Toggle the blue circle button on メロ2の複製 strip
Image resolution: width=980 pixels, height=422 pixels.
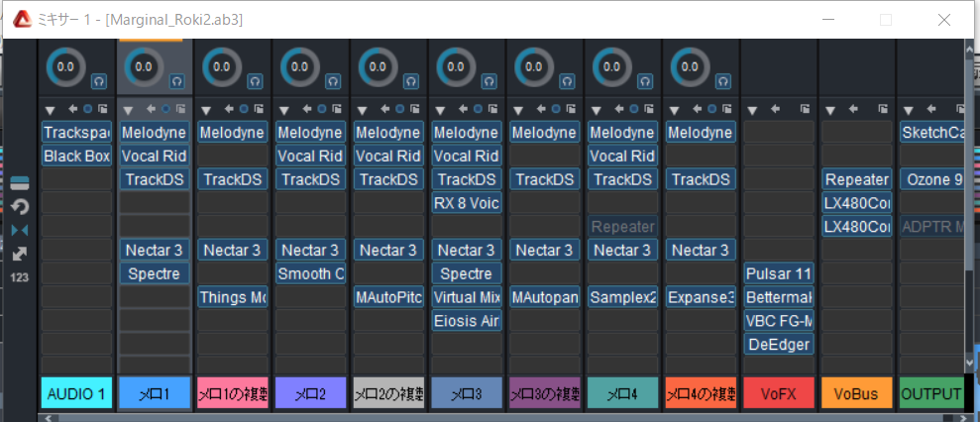pos(400,109)
